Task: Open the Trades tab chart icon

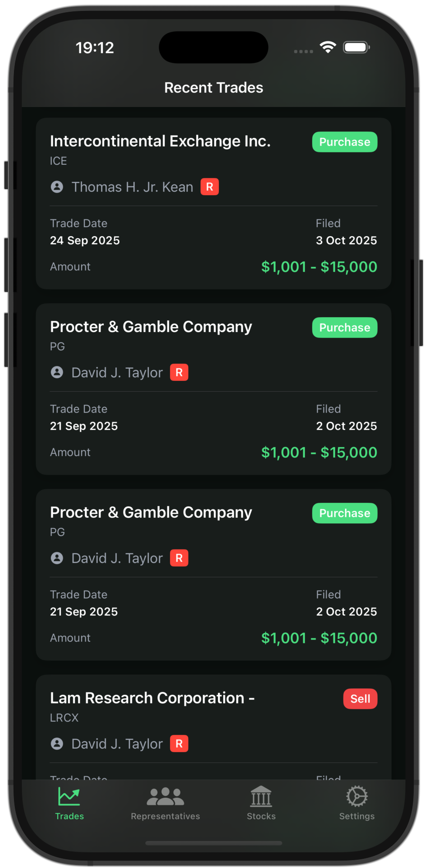Action: pos(69,797)
